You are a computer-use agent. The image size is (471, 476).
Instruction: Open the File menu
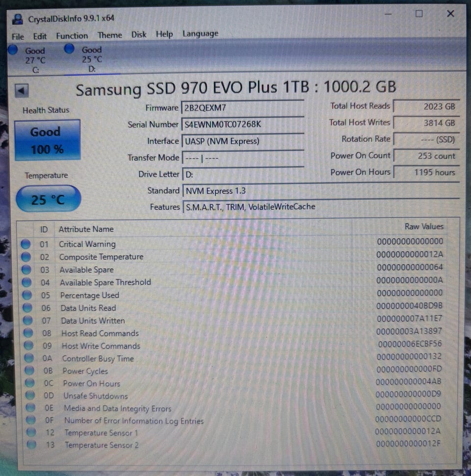tap(18, 37)
